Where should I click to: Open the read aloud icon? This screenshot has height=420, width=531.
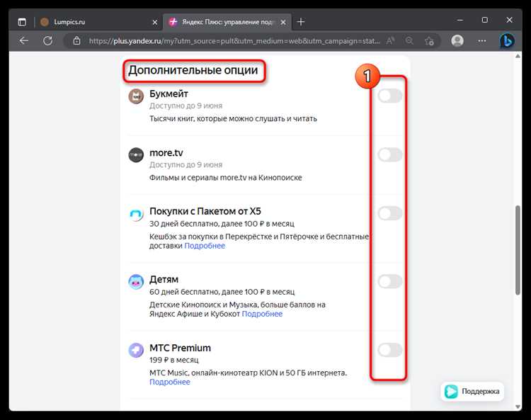(x=390, y=41)
